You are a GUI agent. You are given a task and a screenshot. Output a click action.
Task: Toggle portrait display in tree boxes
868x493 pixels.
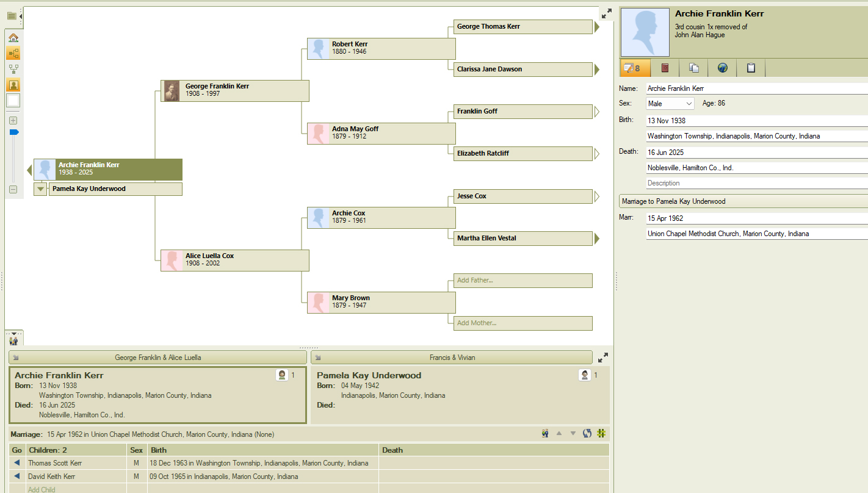pos(13,85)
